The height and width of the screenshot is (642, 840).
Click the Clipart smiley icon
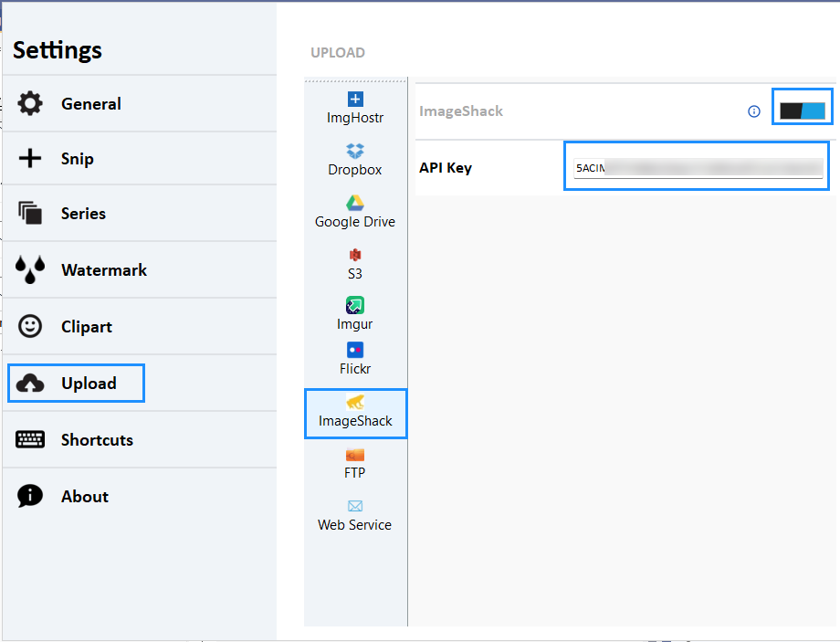[30, 326]
